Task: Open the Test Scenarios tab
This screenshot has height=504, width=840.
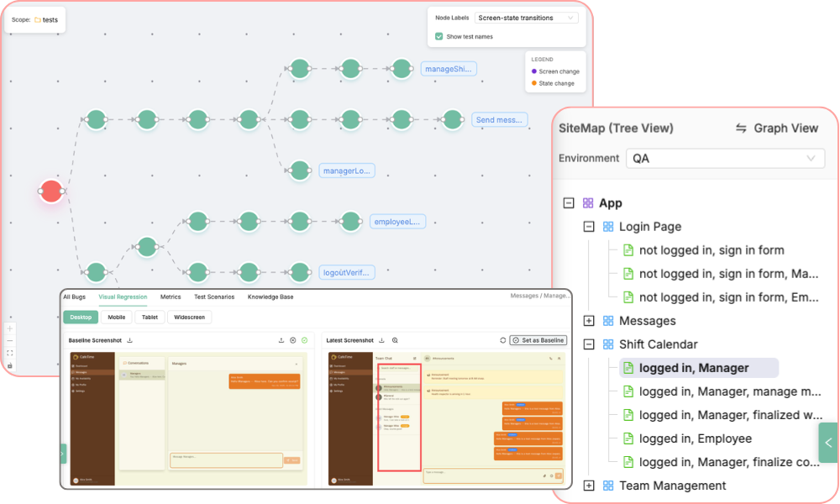Action: [x=214, y=297]
